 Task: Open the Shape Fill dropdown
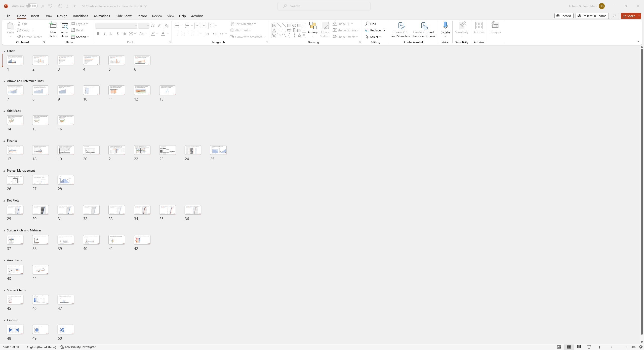(343, 24)
